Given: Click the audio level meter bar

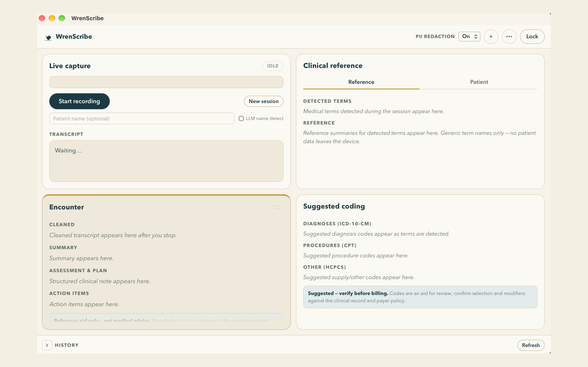Looking at the screenshot, I should tap(166, 82).
